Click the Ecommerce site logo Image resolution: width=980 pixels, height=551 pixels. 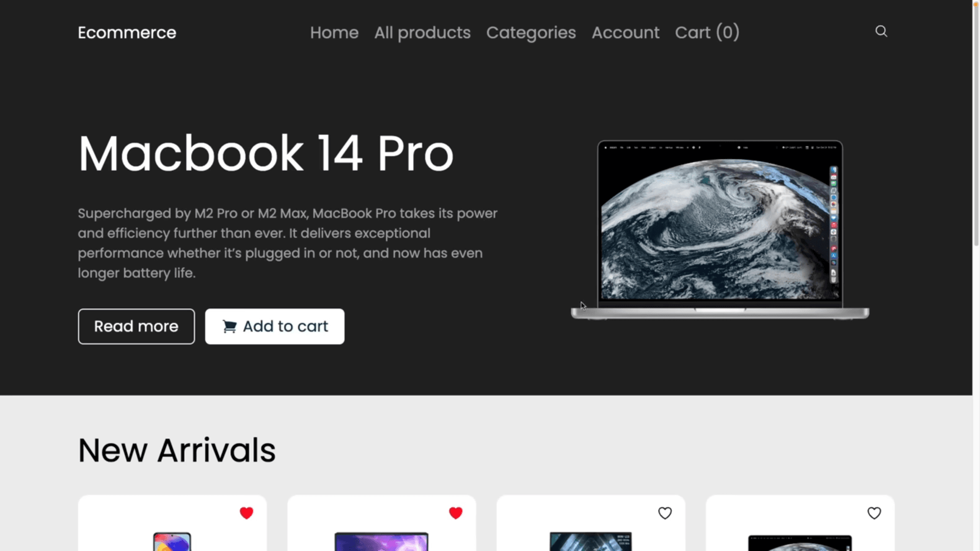[127, 33]
